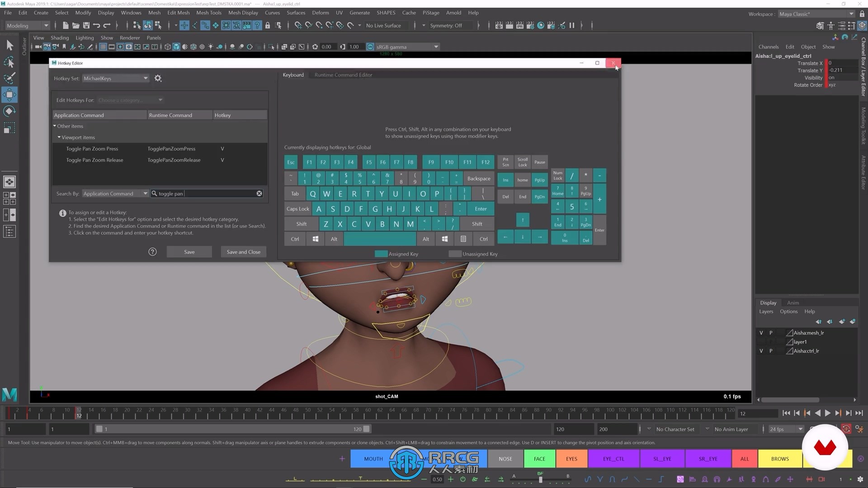Open the Hotkey Set dropdown menu
The width and height of the screenshot is (868, 488).
point(114,78)
